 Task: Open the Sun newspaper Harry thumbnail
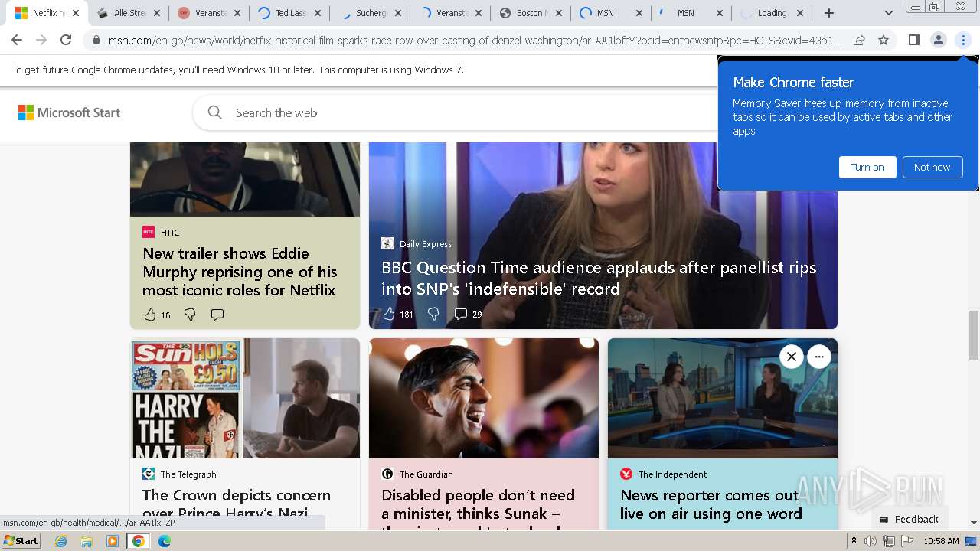(x=245, y=399)
